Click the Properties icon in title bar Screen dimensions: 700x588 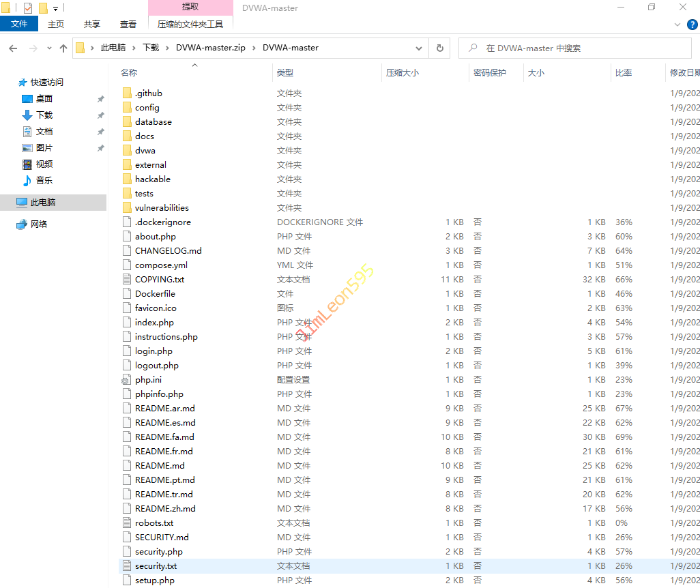(x=27, y=8)
